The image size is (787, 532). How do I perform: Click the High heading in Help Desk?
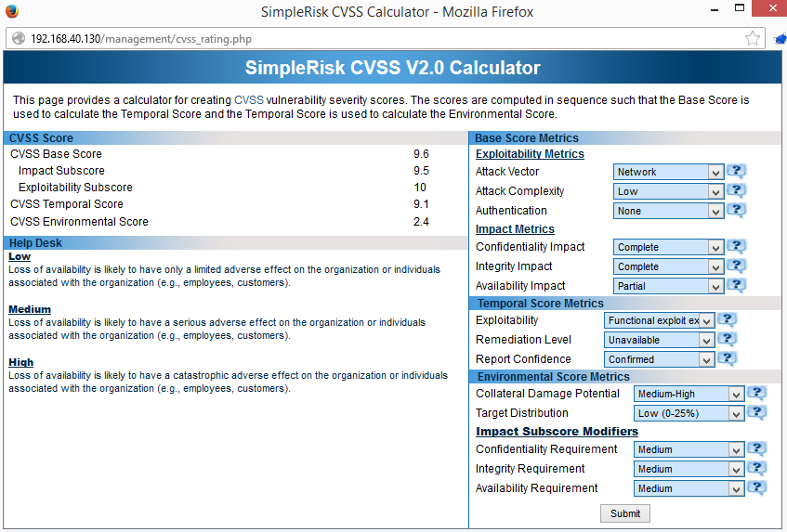pyautogui.click(x=21, y=362)
